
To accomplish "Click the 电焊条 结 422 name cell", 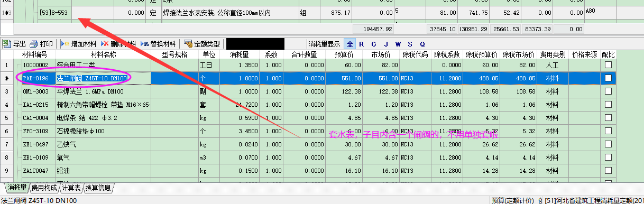I will tap(104, 117).
